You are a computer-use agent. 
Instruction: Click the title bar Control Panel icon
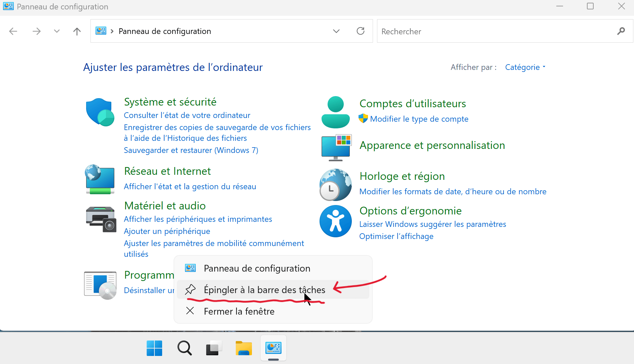[x=8, y=6]
